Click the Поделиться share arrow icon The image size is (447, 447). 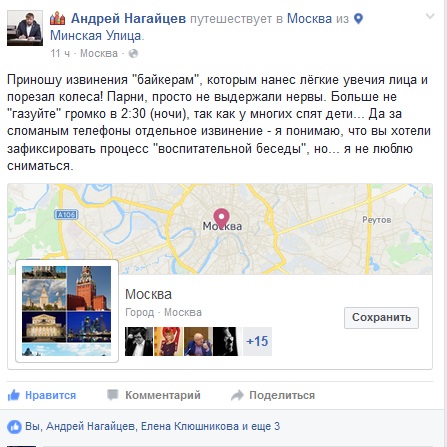click(237, 395)
